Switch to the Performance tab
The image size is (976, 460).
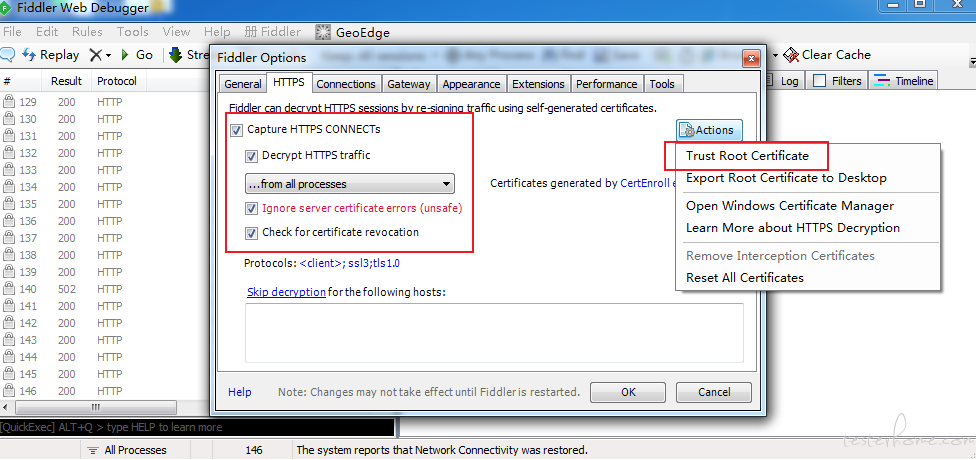point(607,84)
